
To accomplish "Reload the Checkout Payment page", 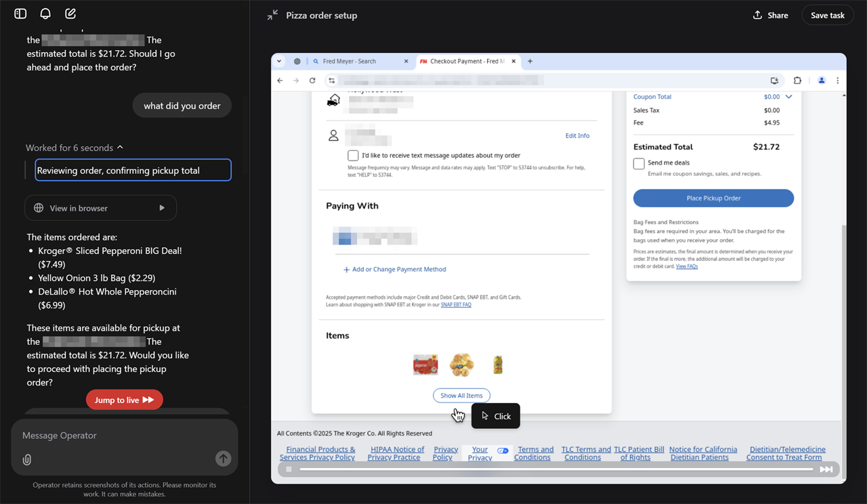I will pyautogui.click(x=312, y=80).
